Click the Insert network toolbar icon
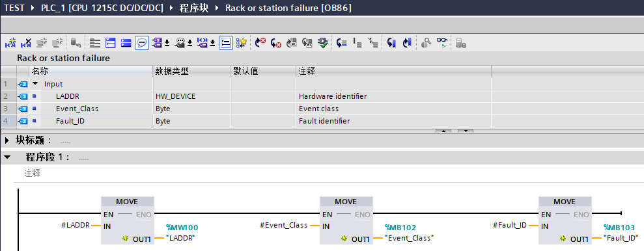644x251 pixels. [x=10, y=43]
